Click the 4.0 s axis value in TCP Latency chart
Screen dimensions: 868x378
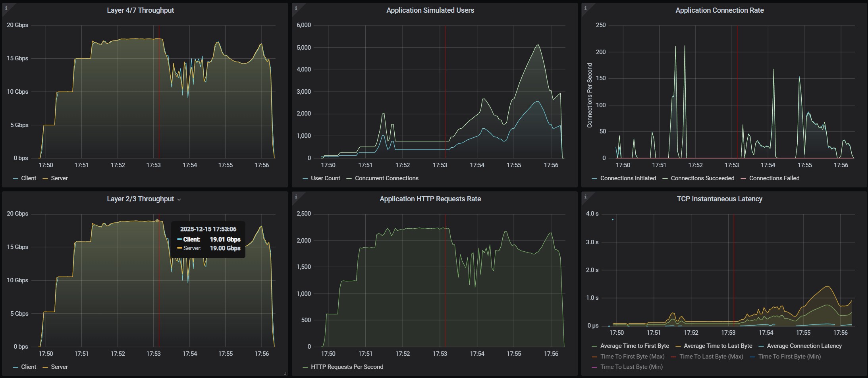(x=592, y=214)
